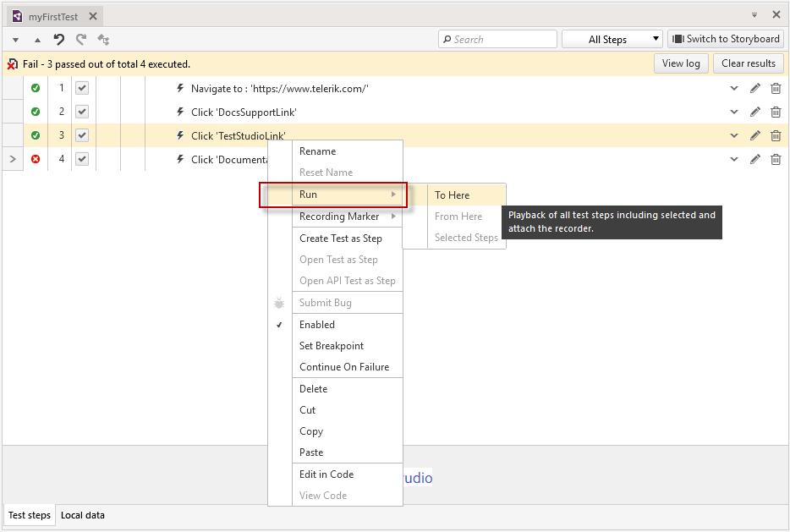Image resolution: width=790 pixels, height=532 pixels.
Task: Click the move step up arrow icon
Action: pos(37,40)
